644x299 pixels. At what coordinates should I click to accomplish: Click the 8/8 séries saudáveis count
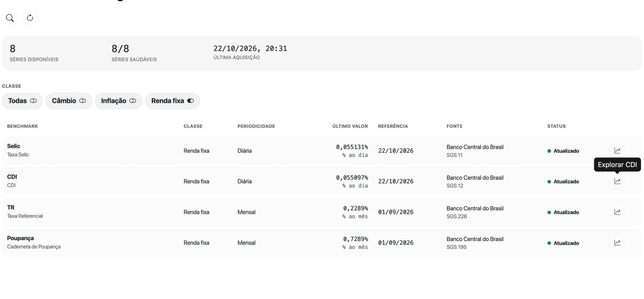[120, 49]
